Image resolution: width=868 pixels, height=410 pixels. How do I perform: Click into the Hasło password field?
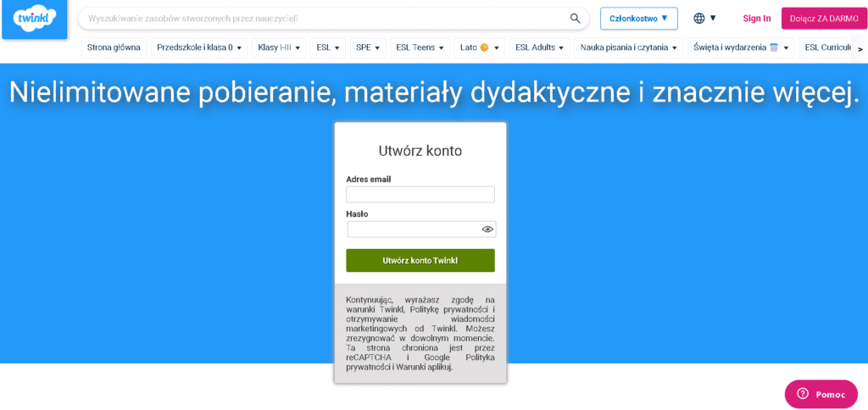[414, 229]
